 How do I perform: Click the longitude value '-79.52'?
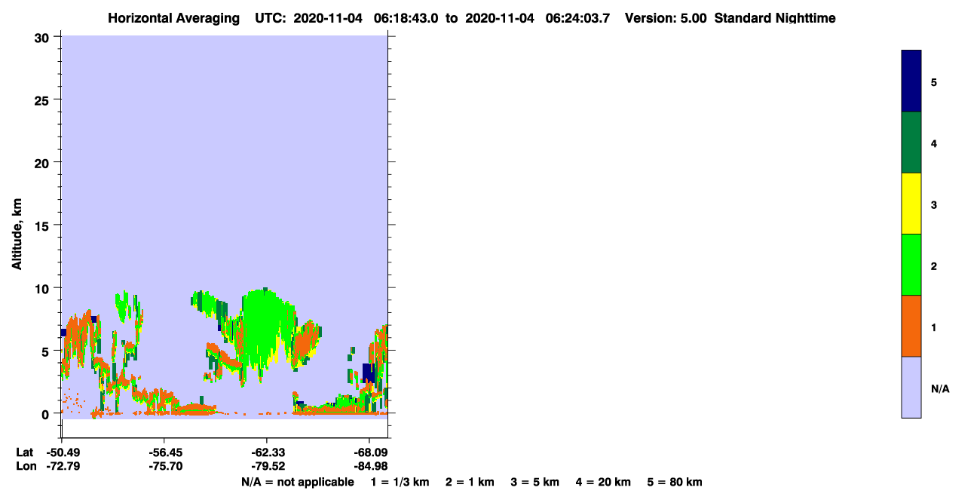tap(268, 466)
